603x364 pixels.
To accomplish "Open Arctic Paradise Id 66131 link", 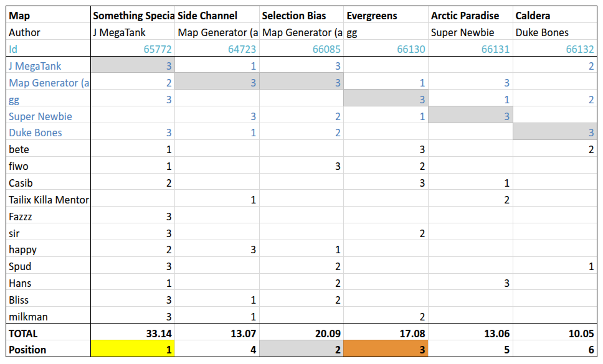I will point(496,49).
